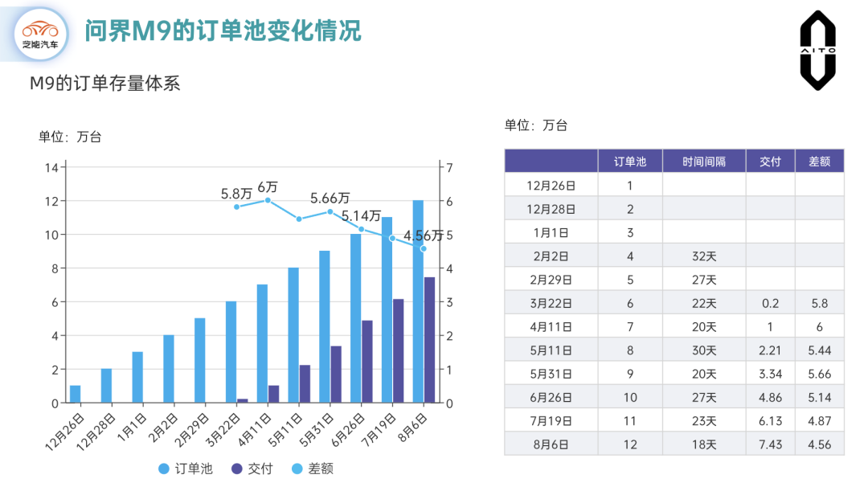This screenshot has height=487, width=868.
Task: Click the 6.13 delivery cell
Action: click(x=770, y=420)
